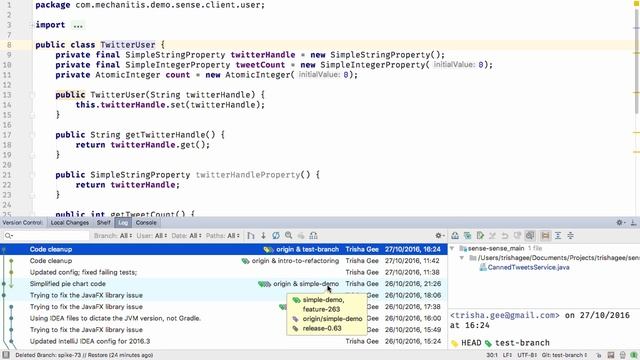Viewport: 640px width, 360px height.
Task: Toggle the lock read-only status icon
Action: [x=598, y=355]
